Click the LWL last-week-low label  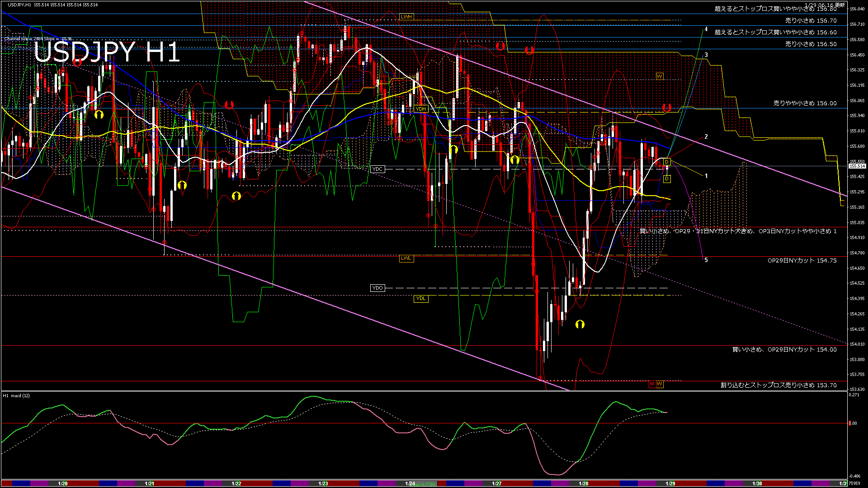(406, 258)
